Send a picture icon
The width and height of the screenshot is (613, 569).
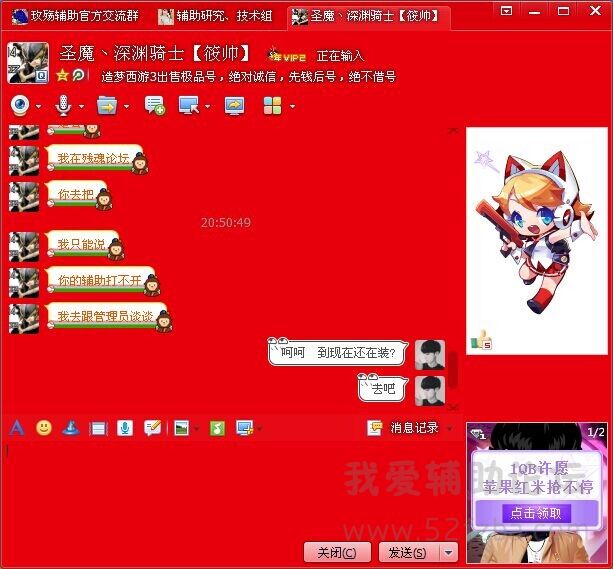181,428
